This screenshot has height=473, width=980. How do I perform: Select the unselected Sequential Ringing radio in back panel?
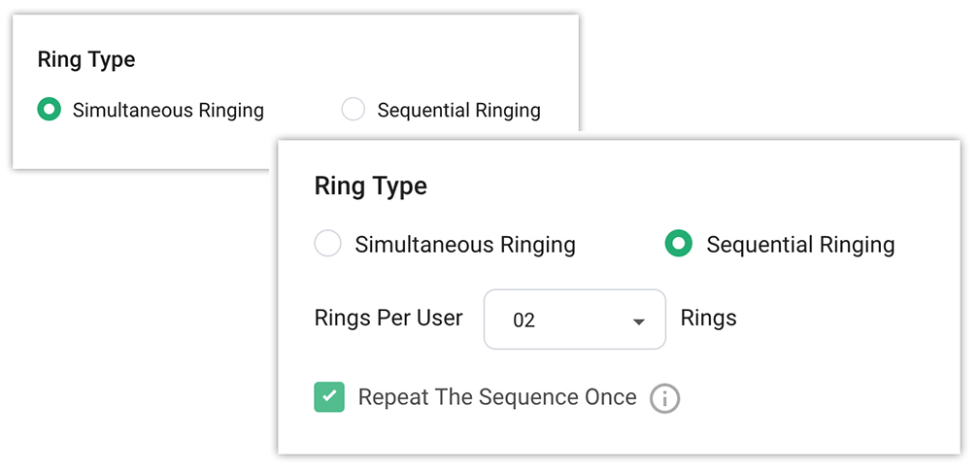(x=354, y=110)
